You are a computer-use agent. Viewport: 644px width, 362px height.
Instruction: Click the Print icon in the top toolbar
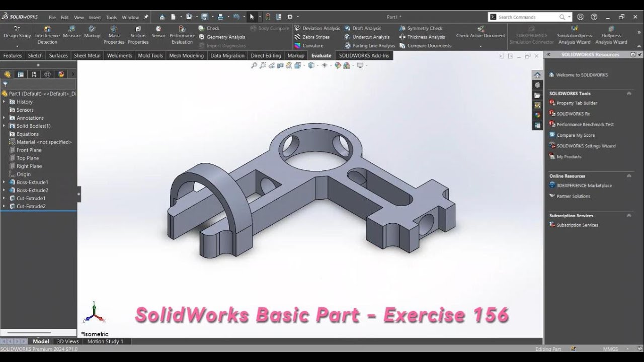[220, 17]
